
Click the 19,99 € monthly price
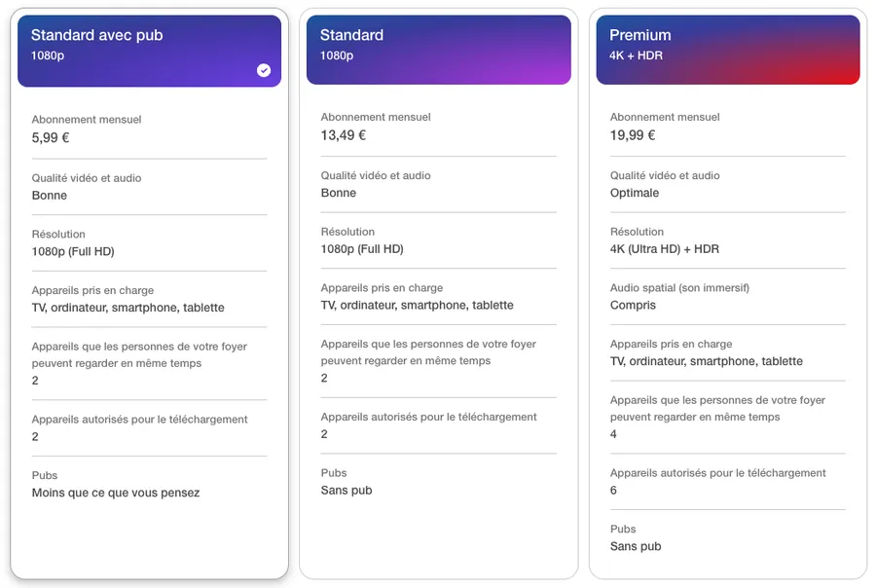633,135
